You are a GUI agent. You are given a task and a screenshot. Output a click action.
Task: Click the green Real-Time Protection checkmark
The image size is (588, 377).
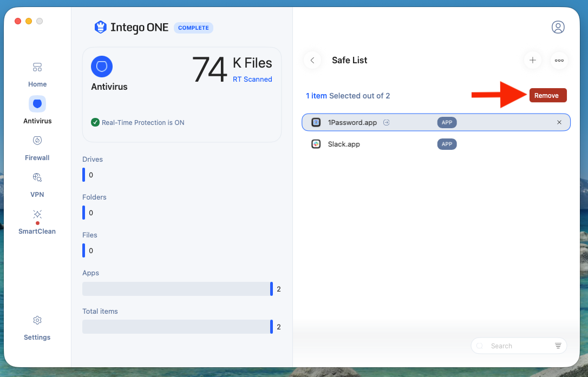(95, 123)
